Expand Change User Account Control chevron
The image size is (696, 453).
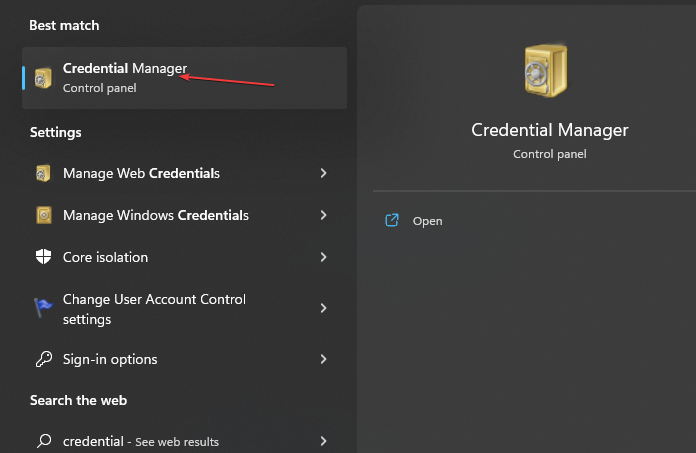pos(324,308)
